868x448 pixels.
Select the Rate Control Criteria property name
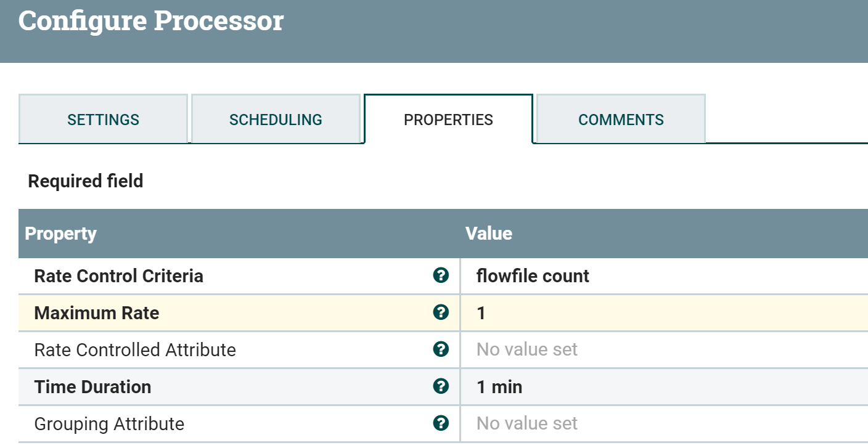pos(120,276)
